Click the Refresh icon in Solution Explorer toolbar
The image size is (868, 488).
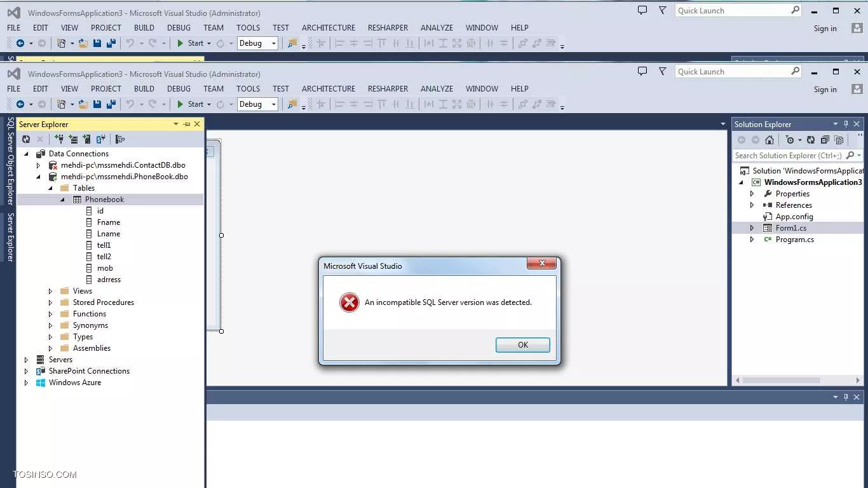811,140
